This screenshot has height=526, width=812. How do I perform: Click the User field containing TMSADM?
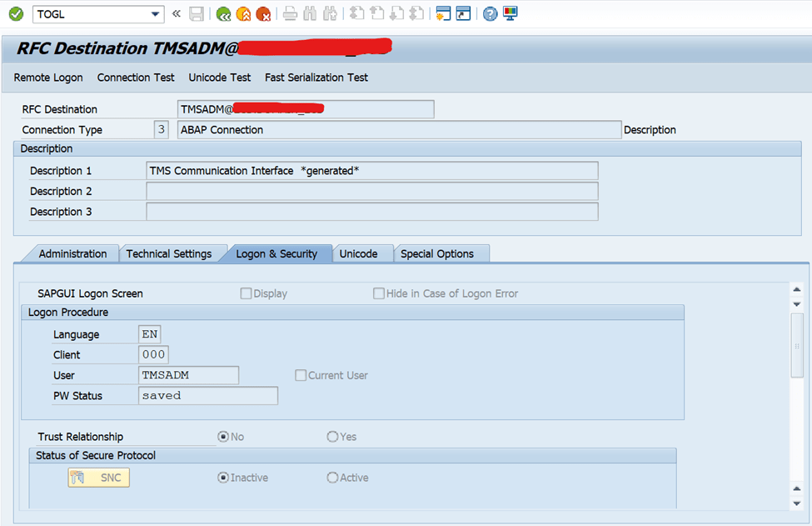188,375
